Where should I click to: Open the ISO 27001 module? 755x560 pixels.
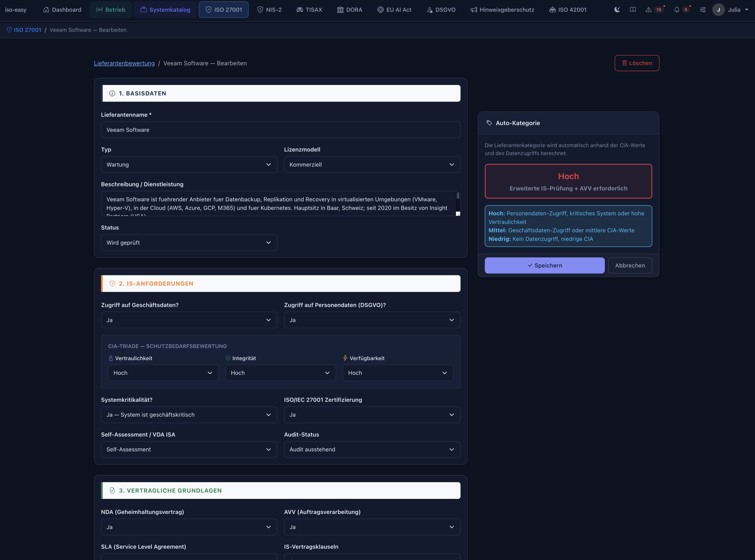(224, 9)
